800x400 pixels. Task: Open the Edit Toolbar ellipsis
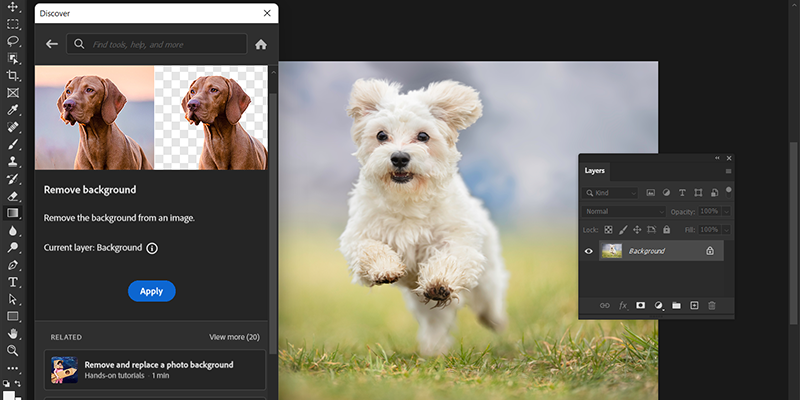pos(13,368)
